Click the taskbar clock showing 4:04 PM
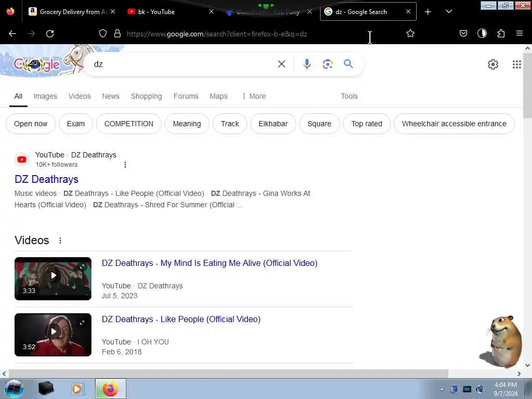The width and height of the screenshot is (532, 399). (x=506, y=389)
